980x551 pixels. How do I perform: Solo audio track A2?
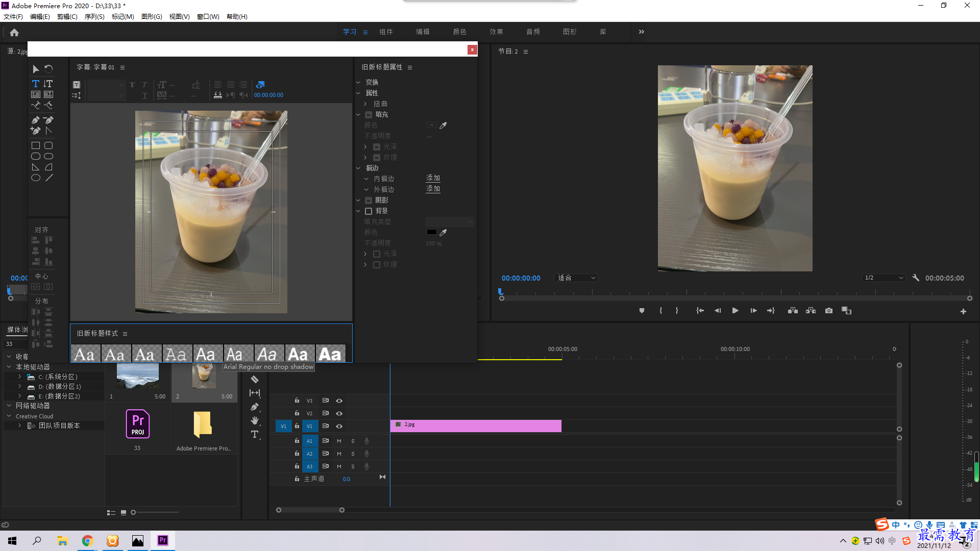[353, 454]
